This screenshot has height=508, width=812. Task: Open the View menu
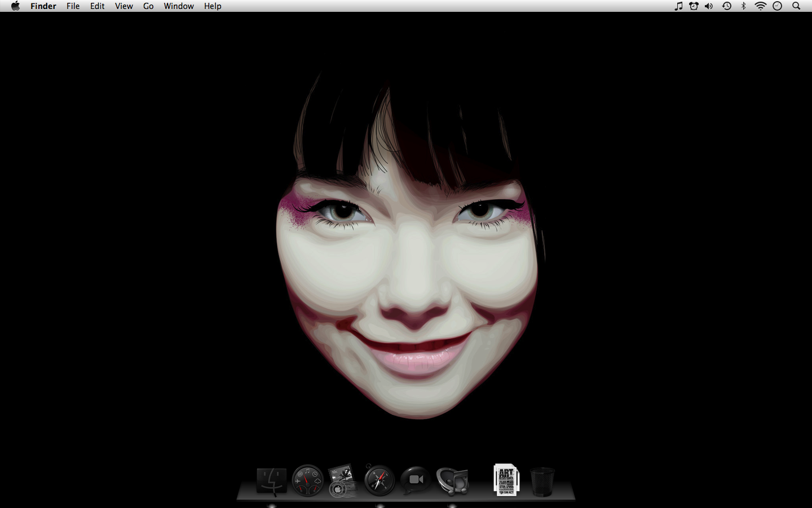(124, 6)
